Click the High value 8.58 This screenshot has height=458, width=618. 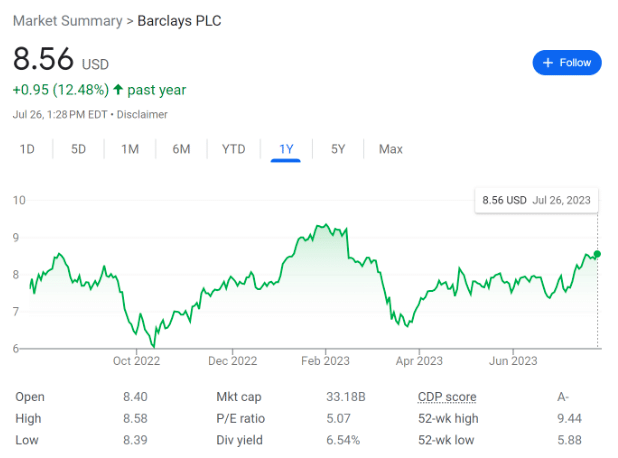tap(135, 418)
